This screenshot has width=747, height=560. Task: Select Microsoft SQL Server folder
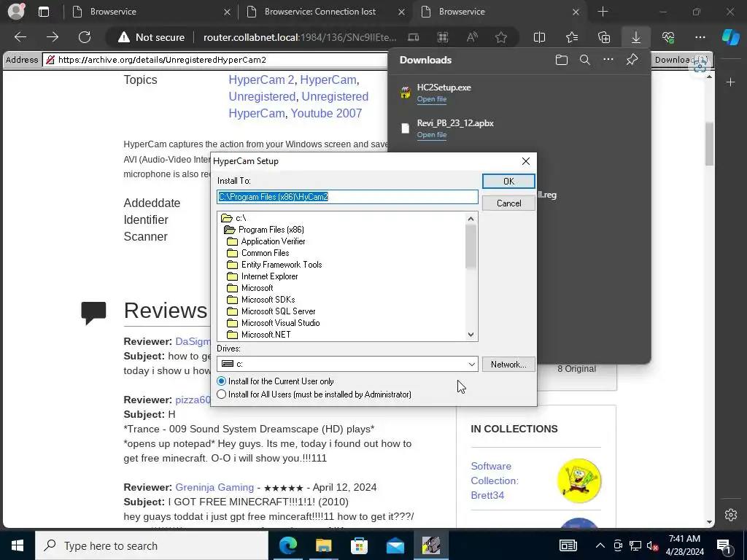(x=271, y=311)
